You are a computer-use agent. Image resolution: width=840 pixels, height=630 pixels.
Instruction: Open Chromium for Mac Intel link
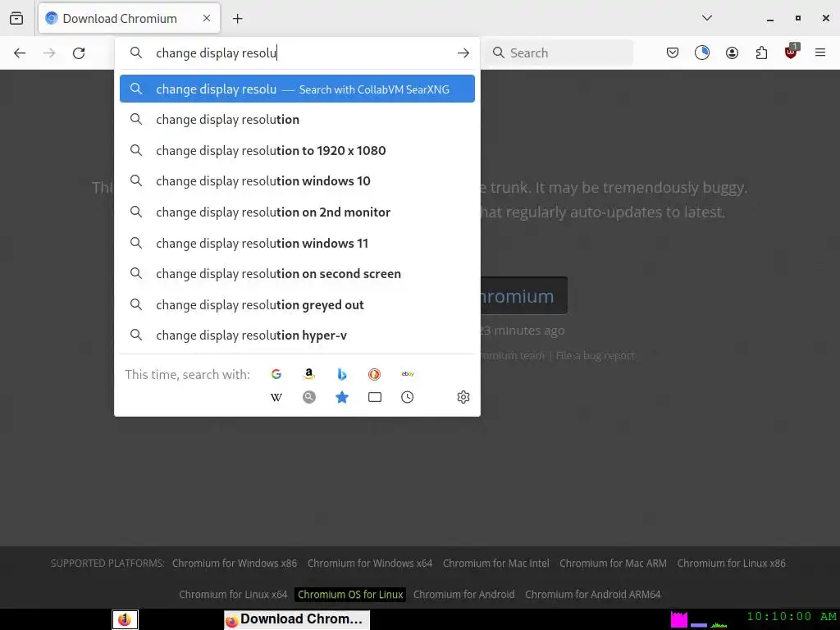(x=496, y=563)
